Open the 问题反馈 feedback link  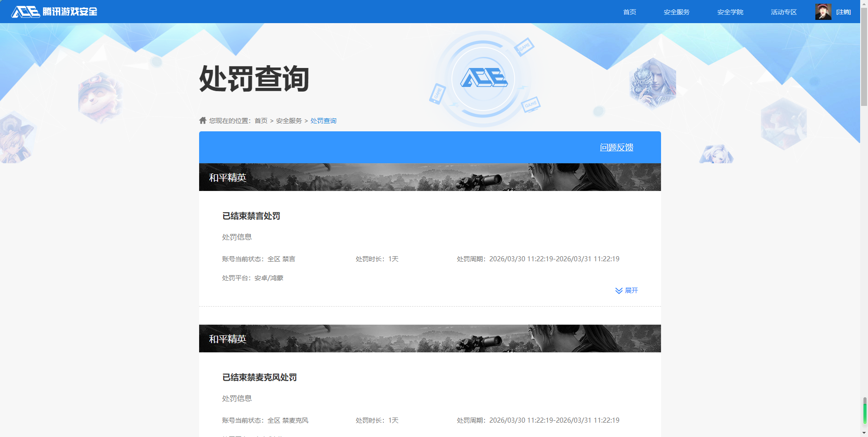(617, 147)
